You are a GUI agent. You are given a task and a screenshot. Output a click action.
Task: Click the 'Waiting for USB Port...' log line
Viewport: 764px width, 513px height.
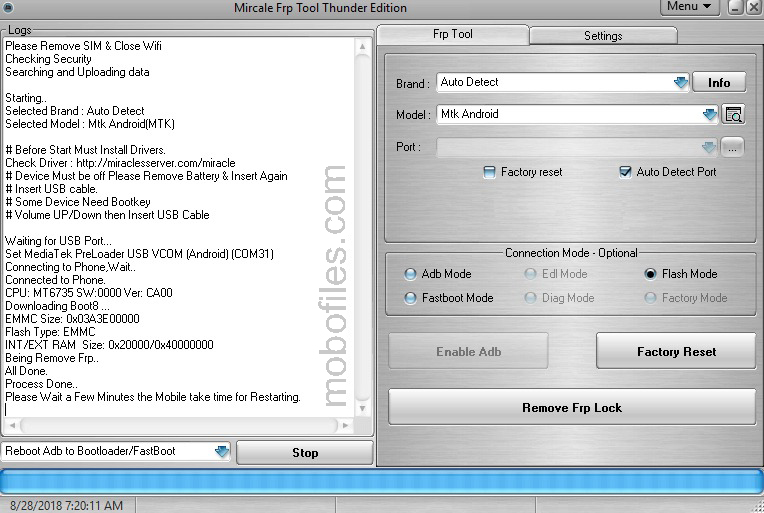tap(58, 241)
